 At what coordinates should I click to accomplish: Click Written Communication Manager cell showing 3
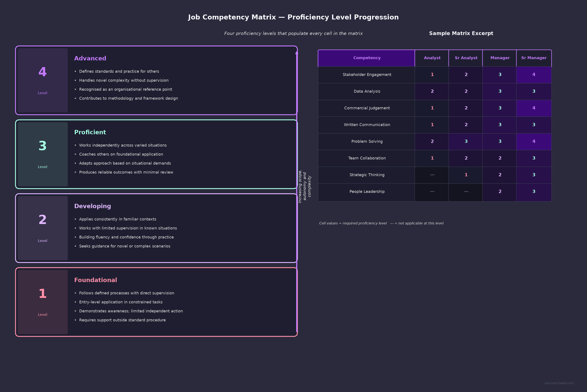click(499, 125)
